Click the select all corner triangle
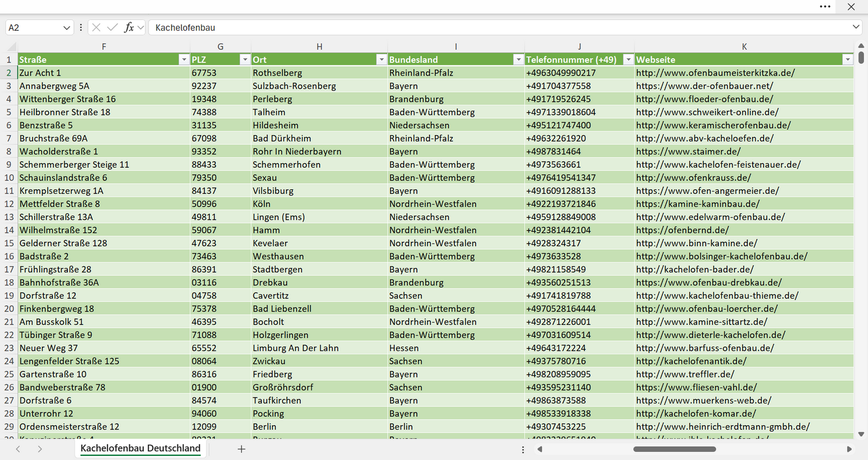The height and width of the screenshot is (460, 868). [x=12, y=47]
